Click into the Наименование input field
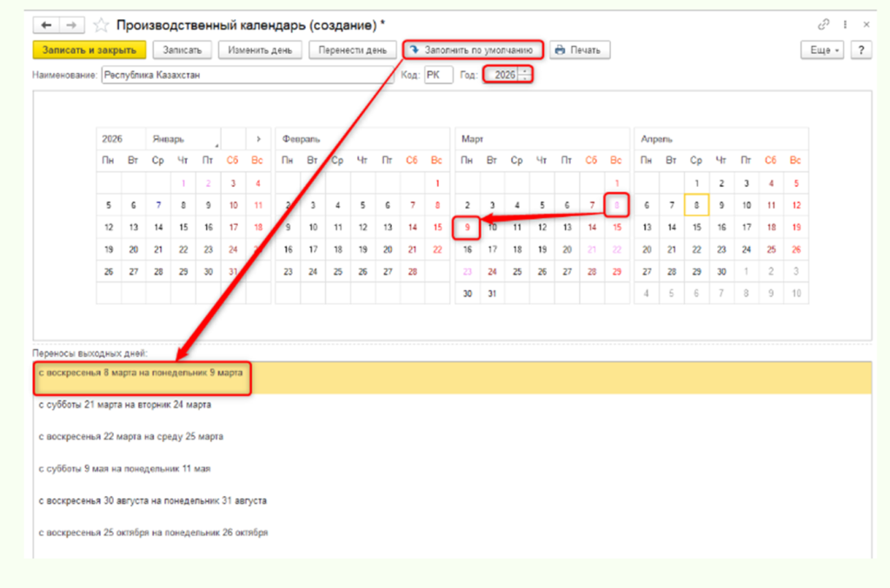Image resolution: width=890 pixels, height=588 pixels. 247,76
